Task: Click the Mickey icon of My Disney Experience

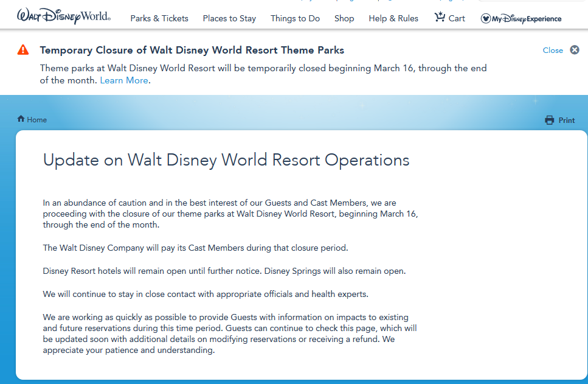Action: pyautogui.click(x=486, y=18)
